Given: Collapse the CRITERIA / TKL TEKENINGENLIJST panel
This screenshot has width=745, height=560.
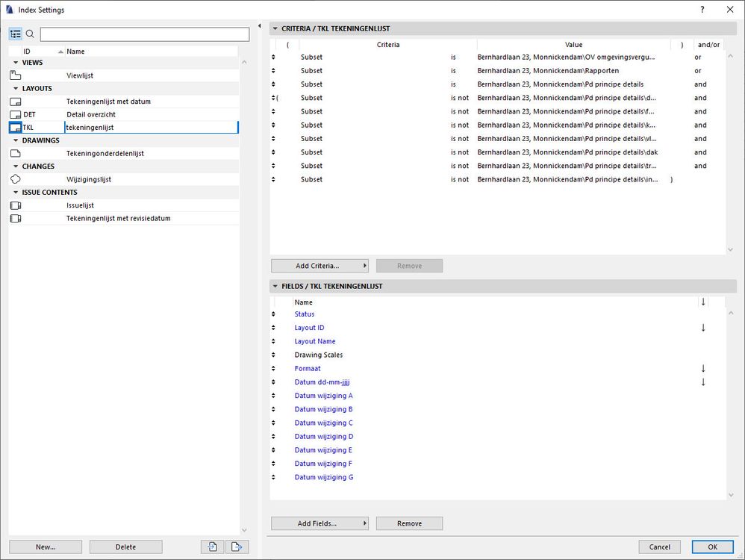Looking at the screenshot, I should click(x=275, y=28).
